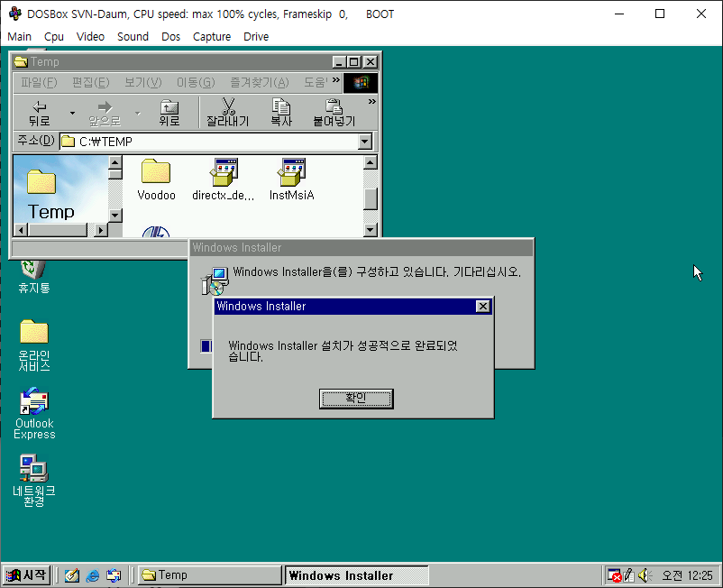Open the 편집(E) menu
723x588 pixels.
(91, 83)
